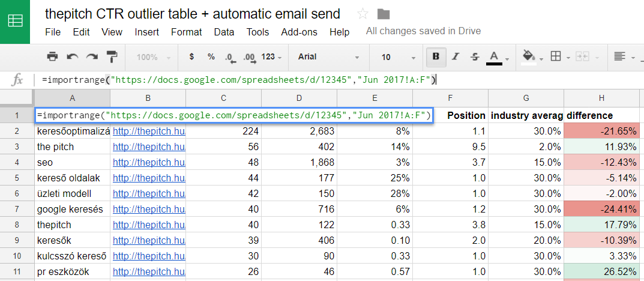Open the borders menu
The image size is (644, 281).
click(x=556, y=56)
